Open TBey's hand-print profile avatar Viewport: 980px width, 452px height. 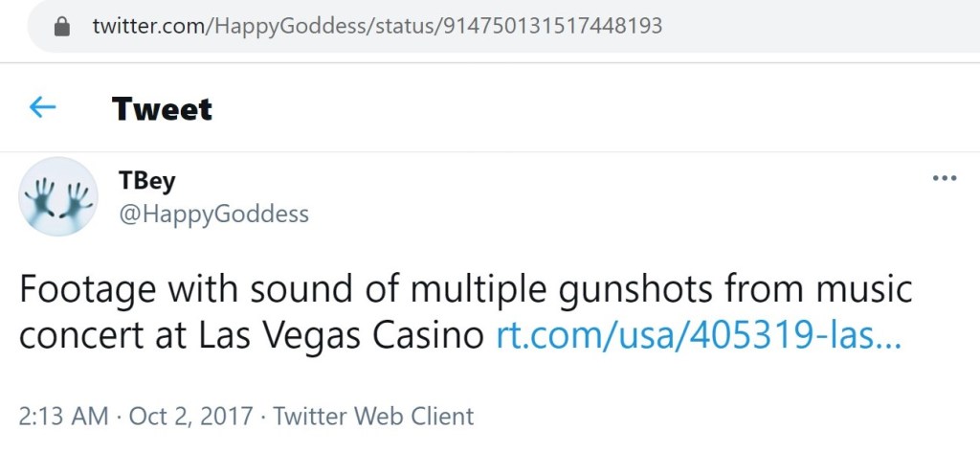(x=58, y=196)
